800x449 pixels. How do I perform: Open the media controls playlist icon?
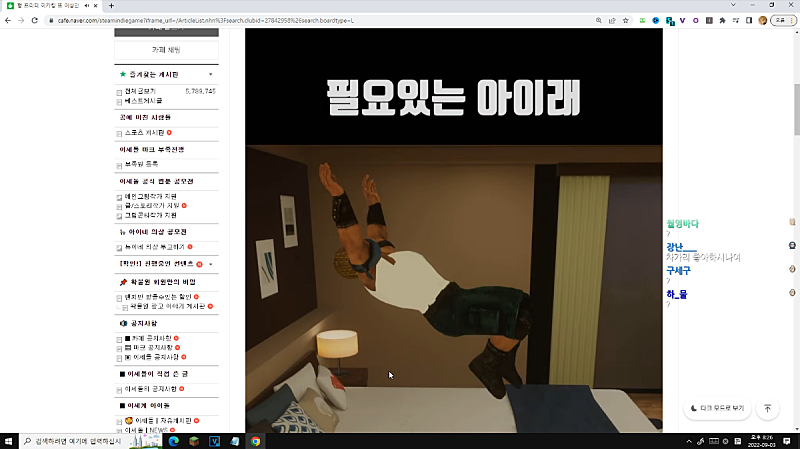736,20
